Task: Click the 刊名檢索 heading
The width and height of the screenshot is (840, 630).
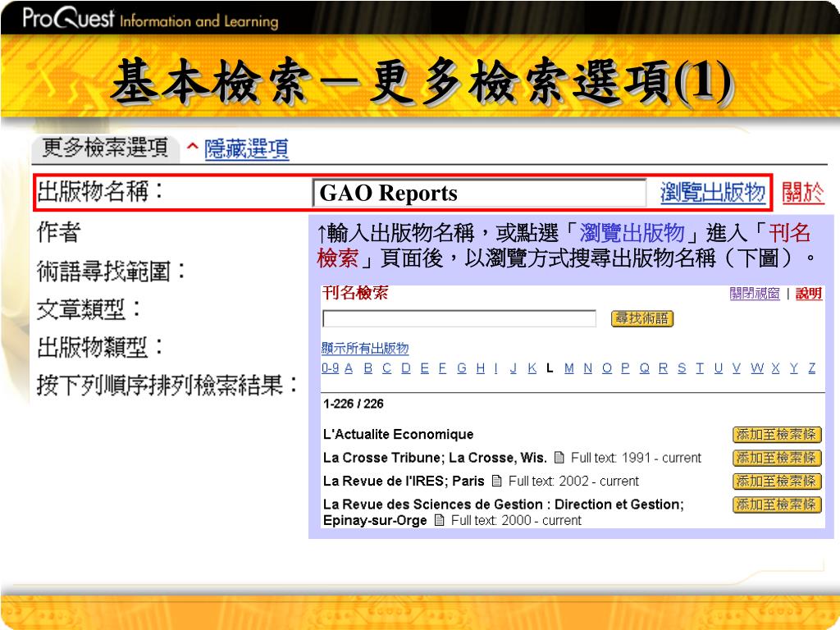Action: tap(354, 293)
